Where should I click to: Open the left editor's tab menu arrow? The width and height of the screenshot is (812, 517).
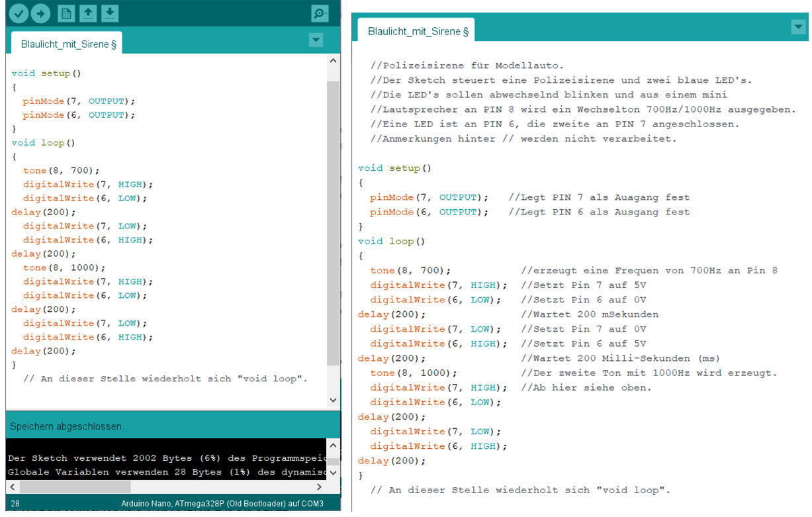coord(316,40)
